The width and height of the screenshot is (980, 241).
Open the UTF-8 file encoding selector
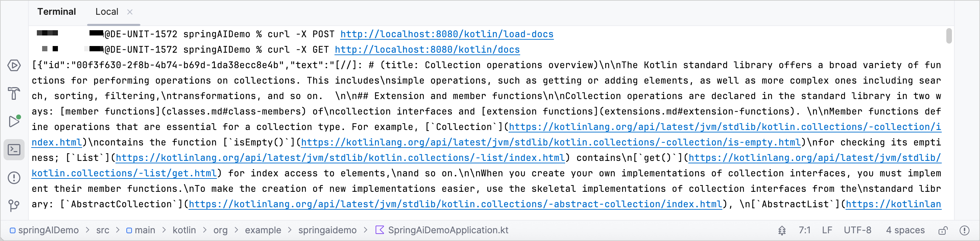pyautogui.click(x=857, y=230)
